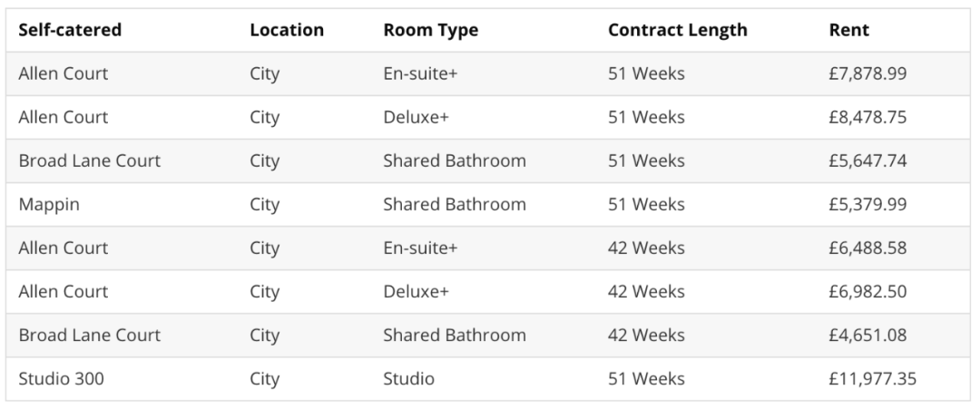980x409 pixels.
Task: Click the Self-catered column header
Action: click(x=70, y=30)
